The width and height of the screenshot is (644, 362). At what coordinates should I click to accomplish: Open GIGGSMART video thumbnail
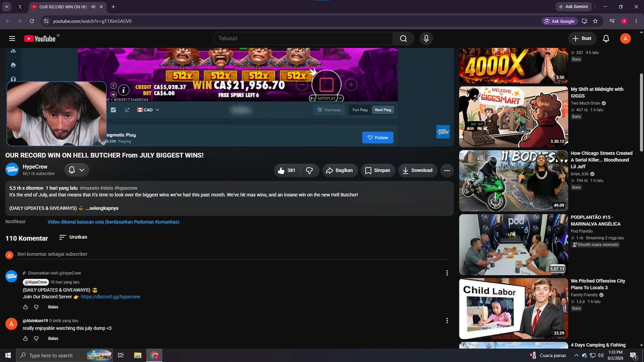coord(514,116)
